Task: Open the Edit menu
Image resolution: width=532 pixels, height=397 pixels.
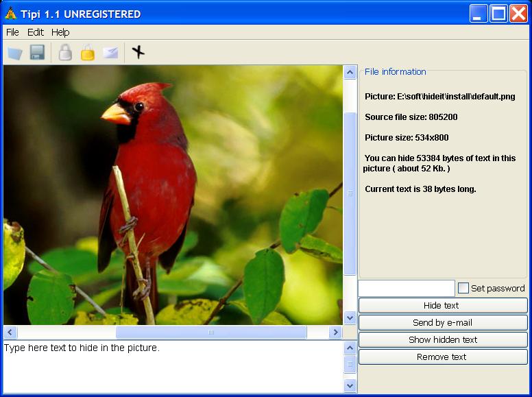Action: [x=35, y=32]
